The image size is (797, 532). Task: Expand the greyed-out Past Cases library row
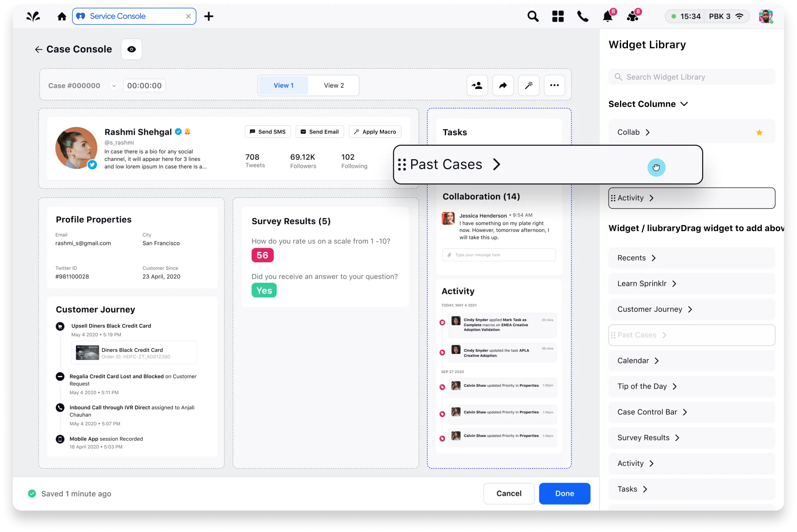click(692, 335)
